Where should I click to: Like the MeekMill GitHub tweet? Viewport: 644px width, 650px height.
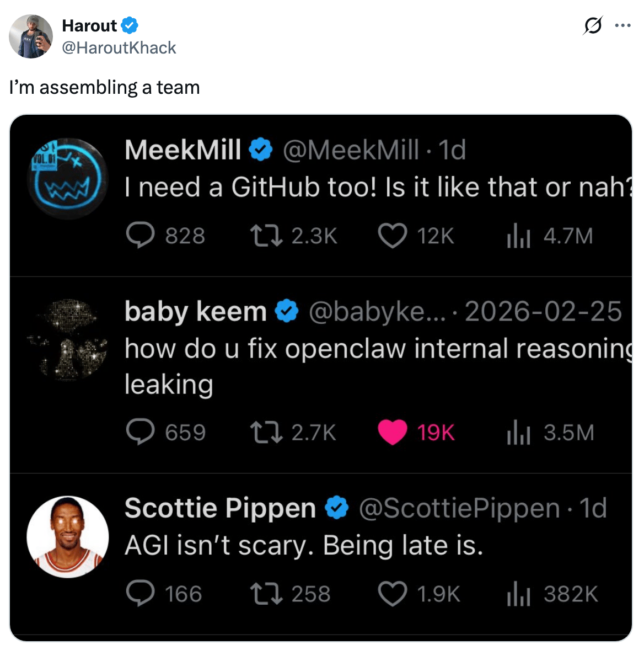tap(392, 236)
